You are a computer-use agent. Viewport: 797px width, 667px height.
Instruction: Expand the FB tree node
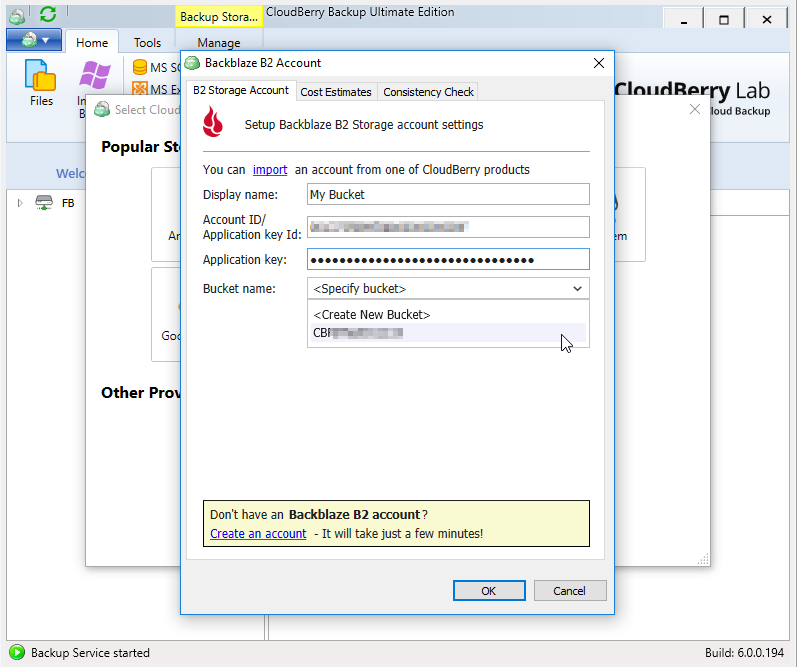coord(20,203)
